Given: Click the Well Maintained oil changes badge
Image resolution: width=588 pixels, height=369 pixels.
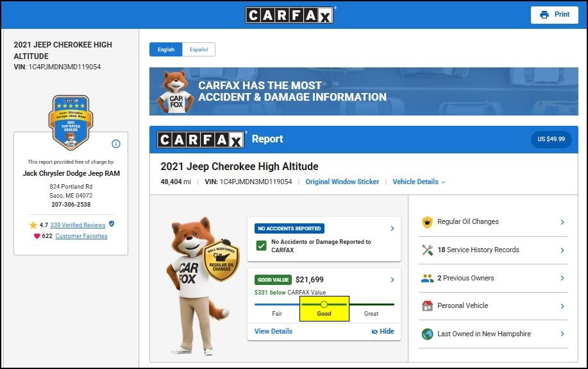Looking at the screenshot, I should coord(221,261).
